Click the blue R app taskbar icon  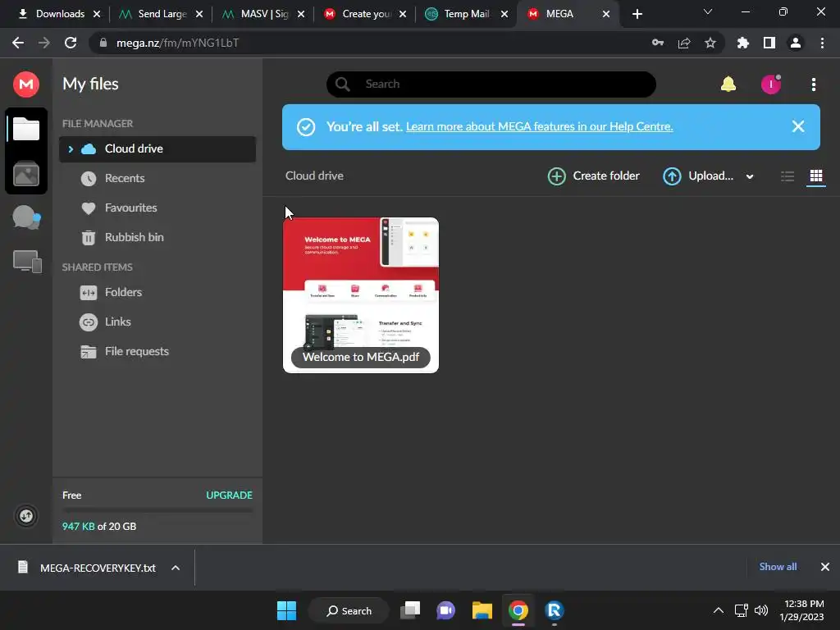(x=554, y=610)
